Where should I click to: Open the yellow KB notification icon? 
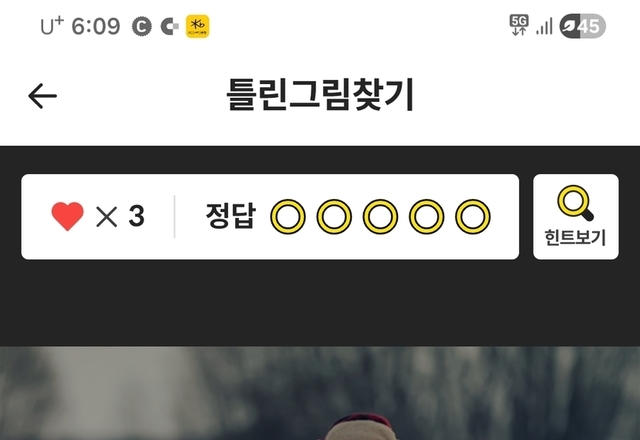click(198, 27)
